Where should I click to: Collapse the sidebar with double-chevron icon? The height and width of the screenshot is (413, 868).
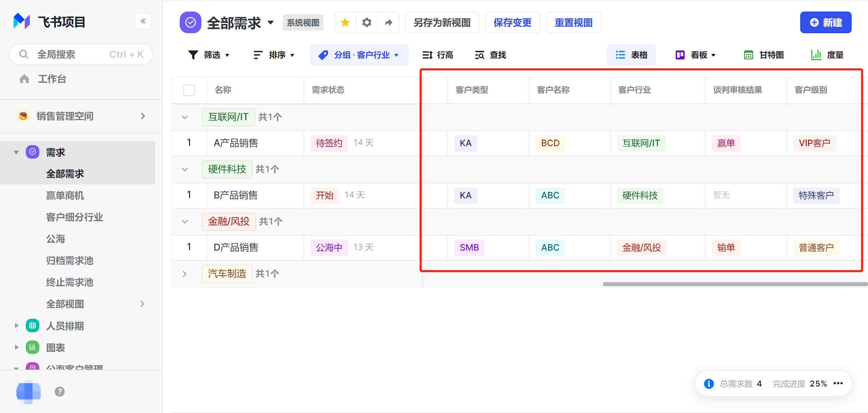(143, 21)
